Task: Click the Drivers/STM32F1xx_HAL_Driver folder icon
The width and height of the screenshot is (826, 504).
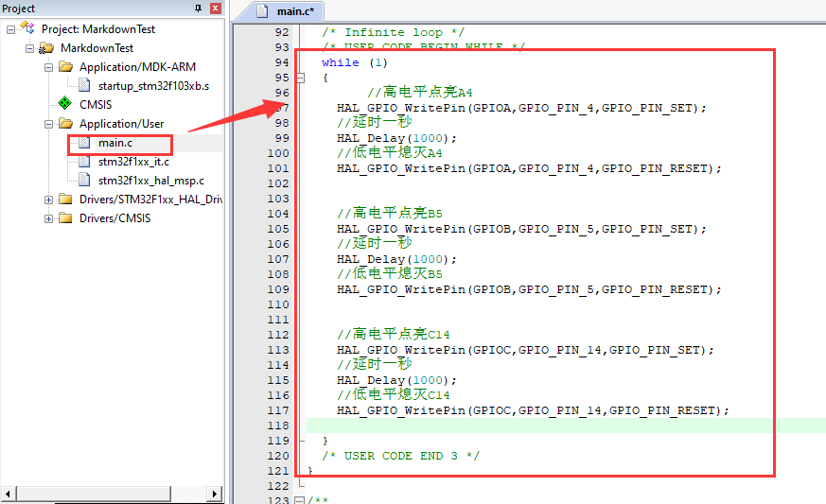Action: coord(66,200)
